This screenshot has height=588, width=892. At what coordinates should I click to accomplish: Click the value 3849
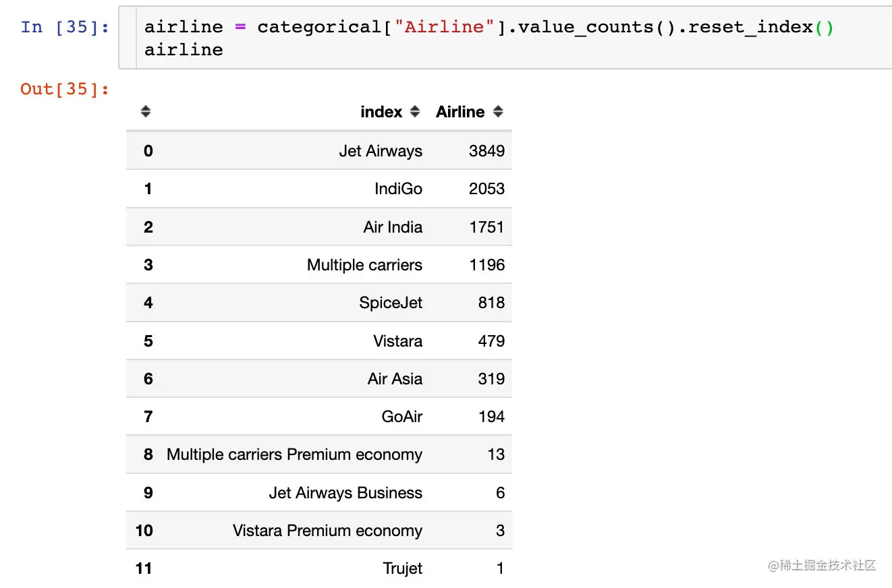click(x=486, y=151)
